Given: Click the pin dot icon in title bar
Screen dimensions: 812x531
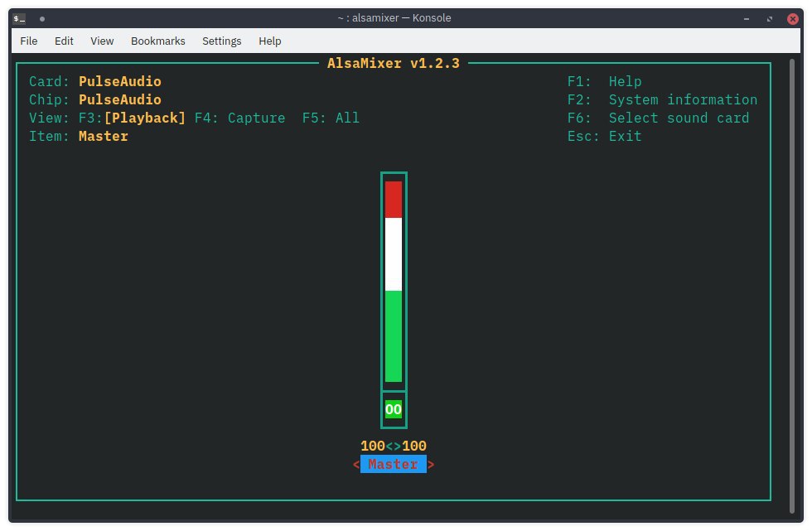Looking at the screenshot, I should [x=42, y=18].
